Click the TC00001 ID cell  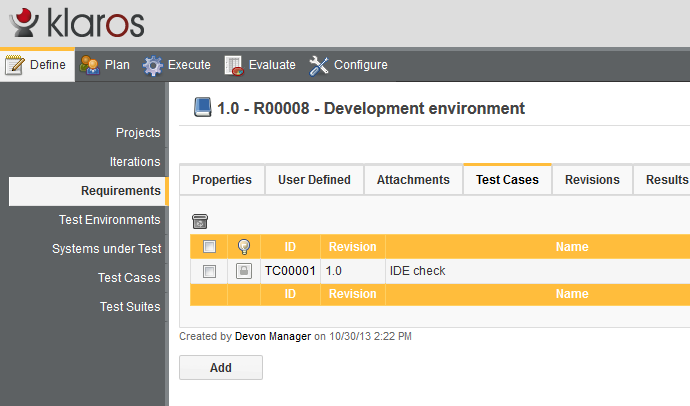coord(290,271)
